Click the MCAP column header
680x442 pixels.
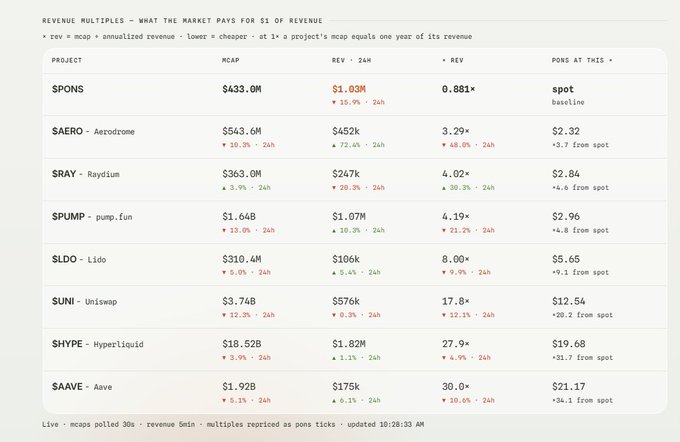(x=231, y=60)
